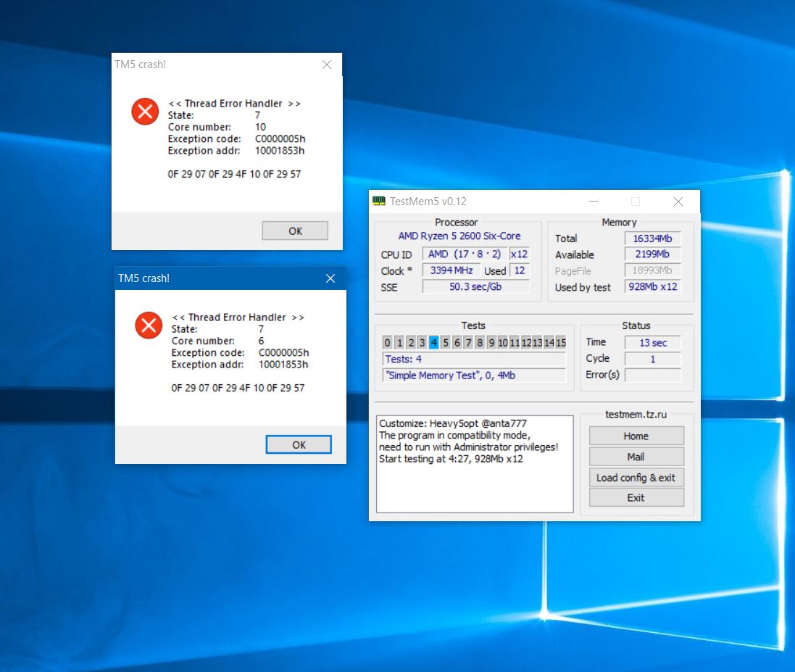Click the red error icon in the core 10 dialog
This screenshot has width=795, height=672.
tap(145, 111)
